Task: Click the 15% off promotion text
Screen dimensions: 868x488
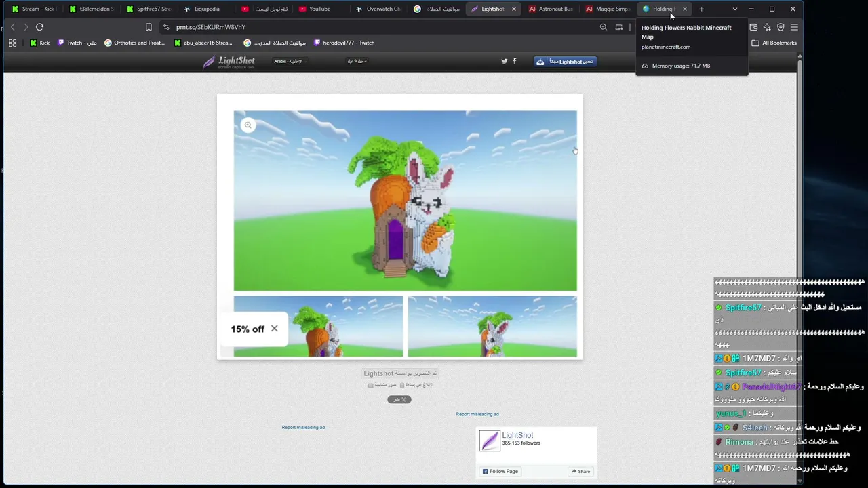Action: (248, 329)
